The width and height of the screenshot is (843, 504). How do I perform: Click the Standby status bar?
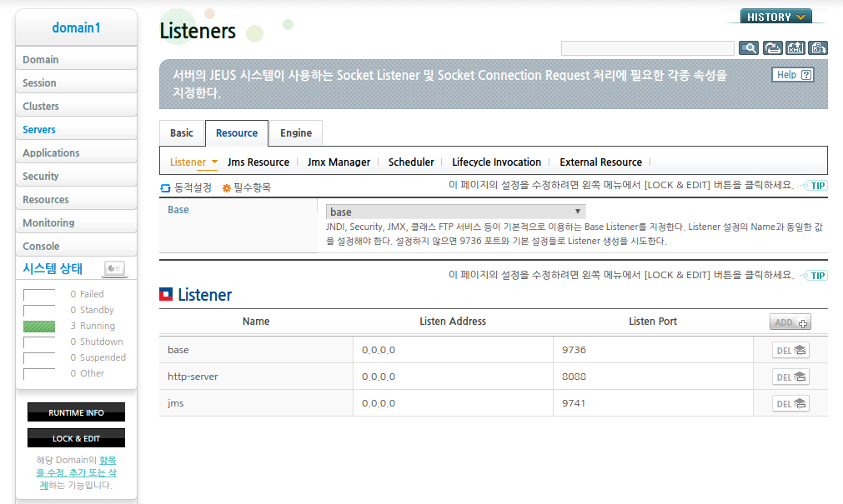tap(39, 311)
